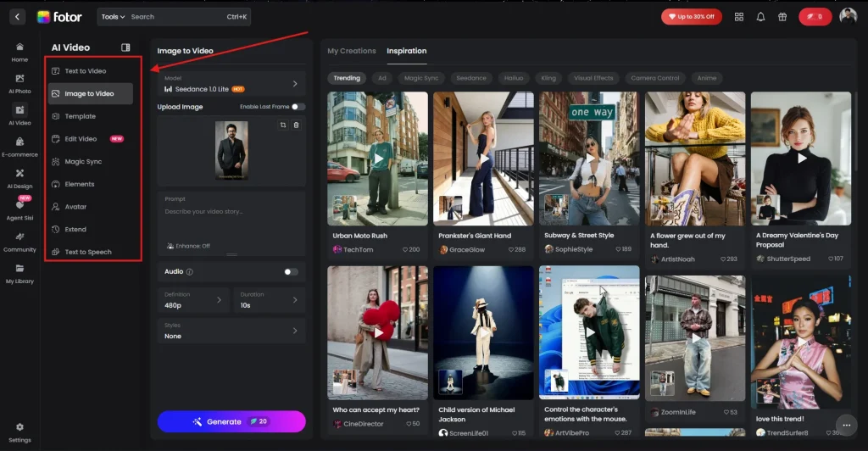Toggle Enable Last Frame switch
Screen dimensions: 868x451
point(298,107)
